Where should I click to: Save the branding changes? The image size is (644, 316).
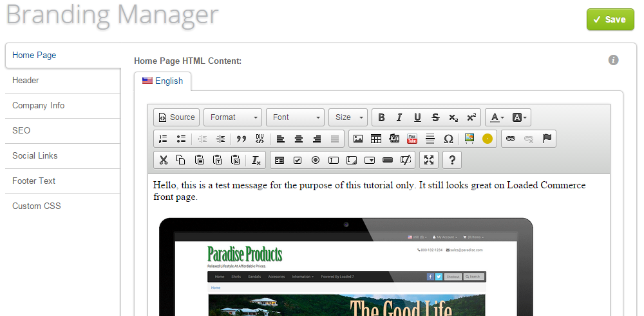coord(611,19)
